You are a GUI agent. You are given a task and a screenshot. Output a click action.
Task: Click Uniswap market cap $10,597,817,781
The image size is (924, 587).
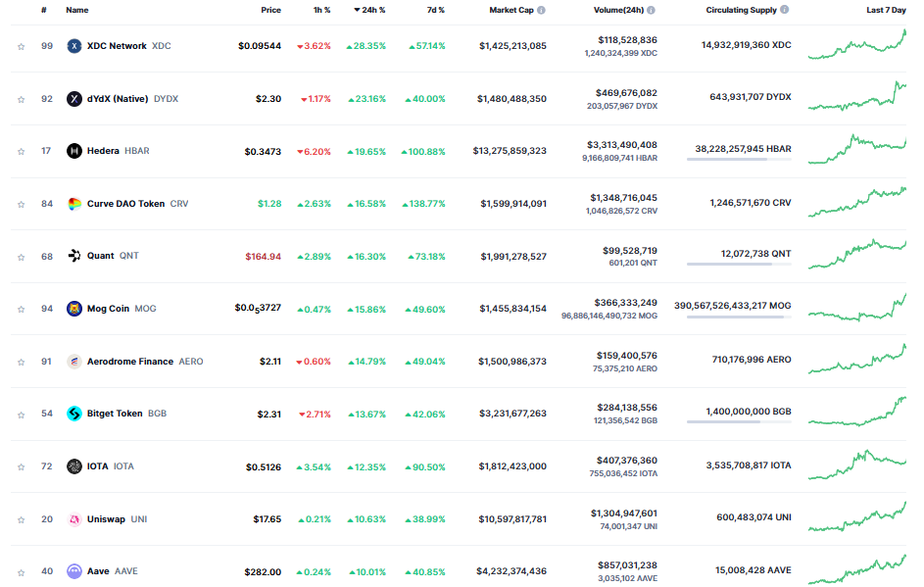coord(512,519)
